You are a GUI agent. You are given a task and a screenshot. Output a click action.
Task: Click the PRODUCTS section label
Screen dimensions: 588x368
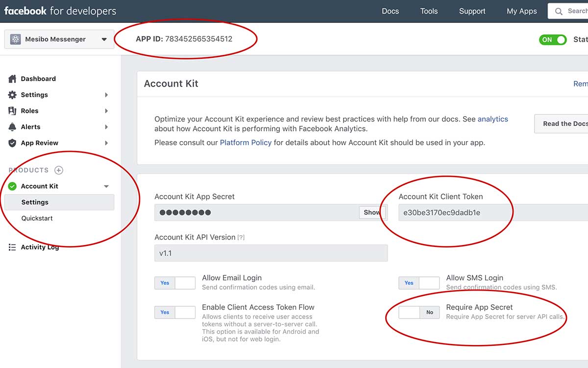28,170
